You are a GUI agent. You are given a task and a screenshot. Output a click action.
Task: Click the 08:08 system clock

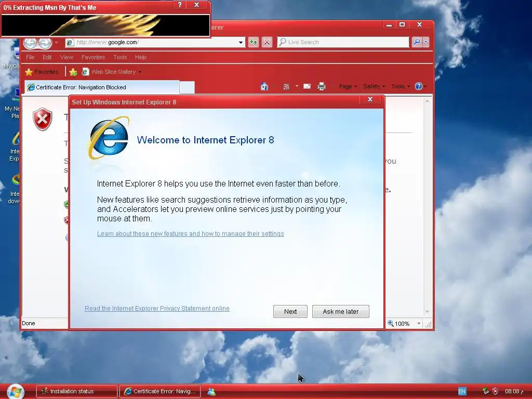tap(514, 391)
